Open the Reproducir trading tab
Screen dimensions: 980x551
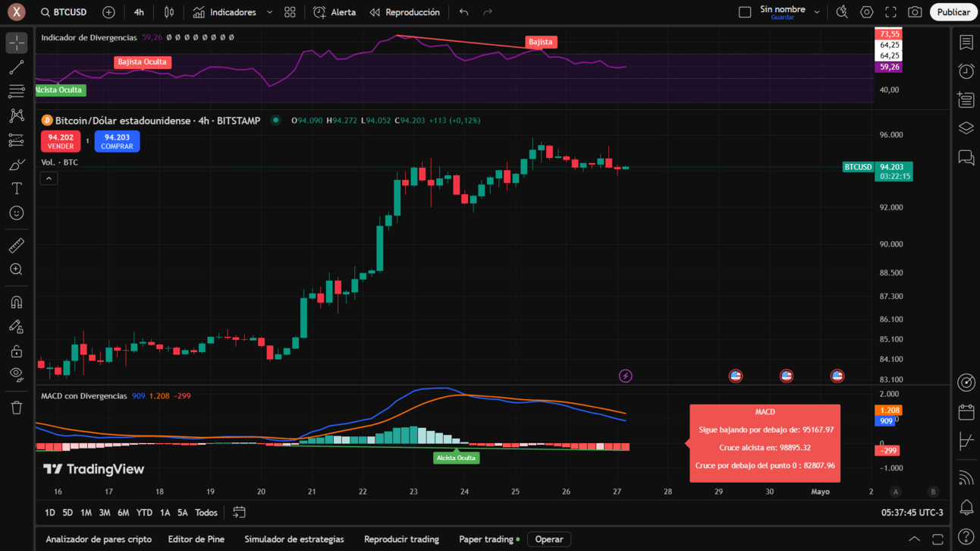pos(401,540)
